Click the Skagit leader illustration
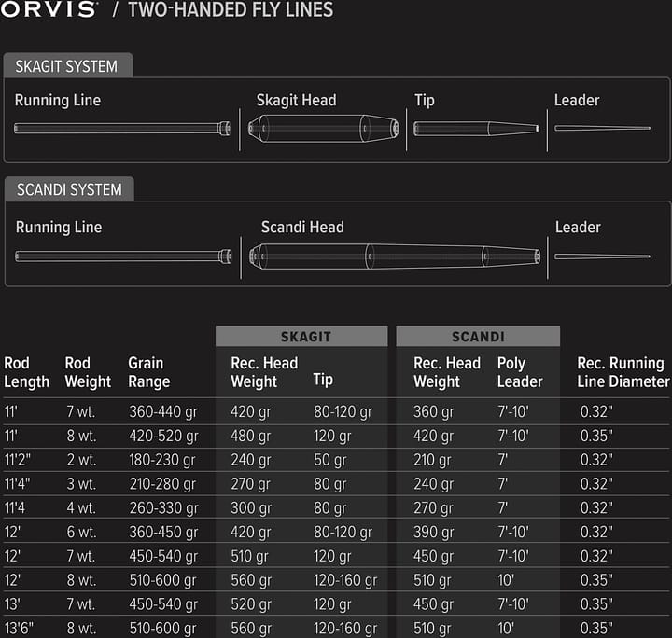This screenshot has height=638, width=672. coord(603,128)
